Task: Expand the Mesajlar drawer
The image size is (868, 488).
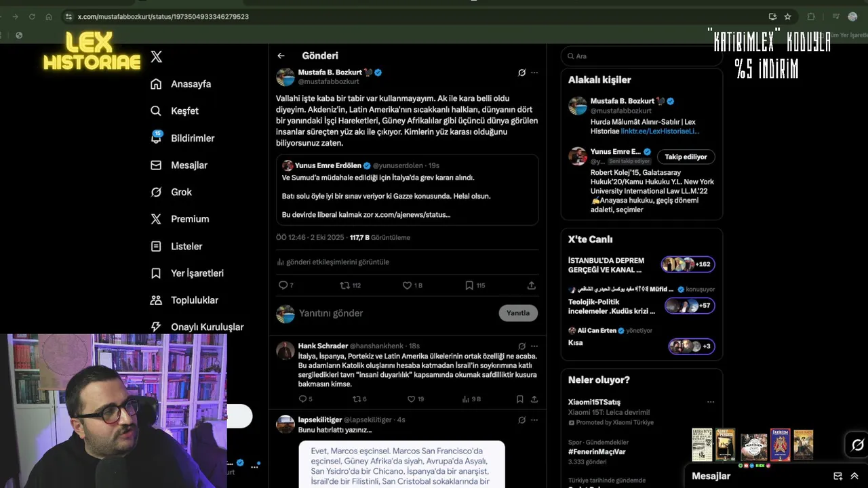Action: coord(854,476)
